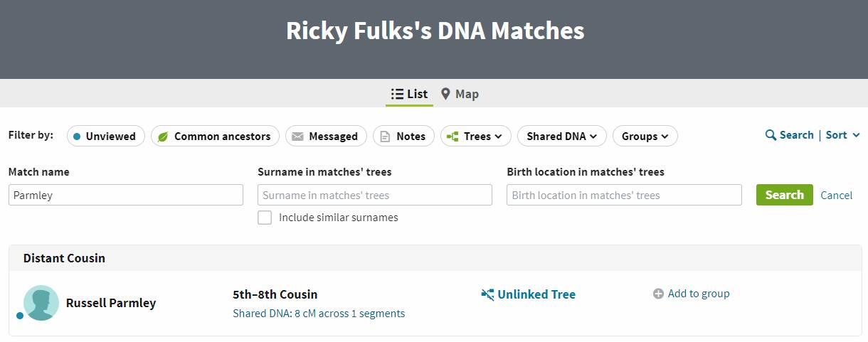Click the magnifier Search icon
This screenshot has height=342, width=868.
tap(771, 135)
